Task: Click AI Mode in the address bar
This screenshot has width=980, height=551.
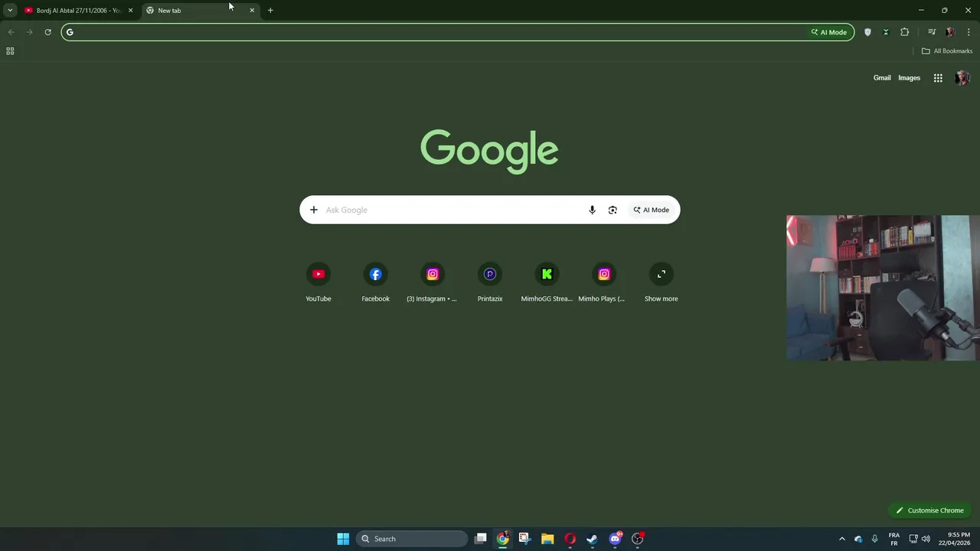Action: (x=829, y=32)
